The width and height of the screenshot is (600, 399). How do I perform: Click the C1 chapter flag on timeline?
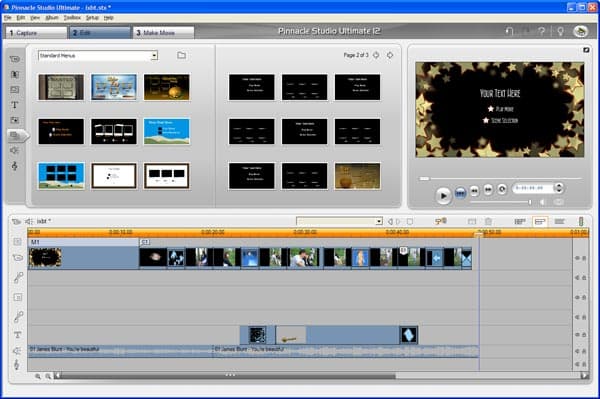(145, 242)
